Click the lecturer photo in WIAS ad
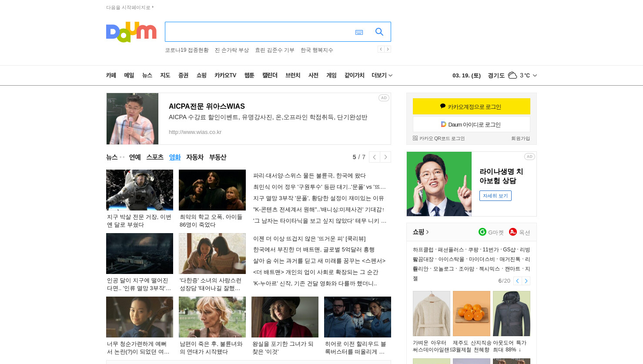 point(132,119)
